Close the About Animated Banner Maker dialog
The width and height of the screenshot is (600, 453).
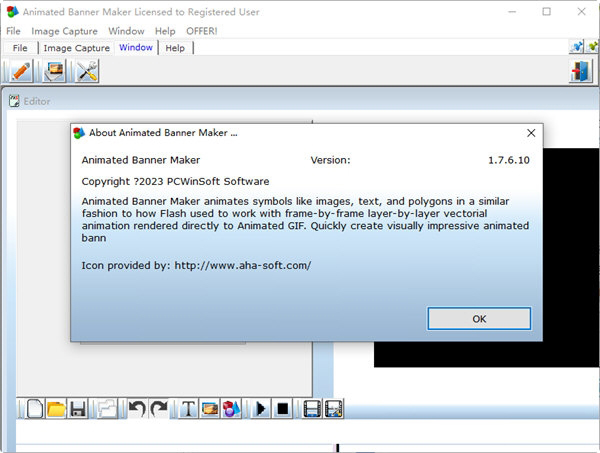(x=530, y=132)
